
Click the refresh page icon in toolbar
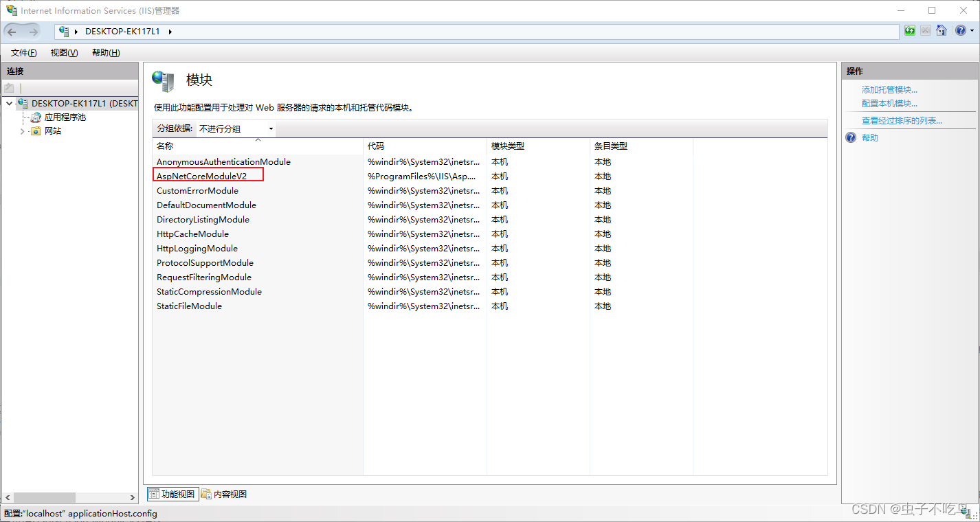click(910, 31)
